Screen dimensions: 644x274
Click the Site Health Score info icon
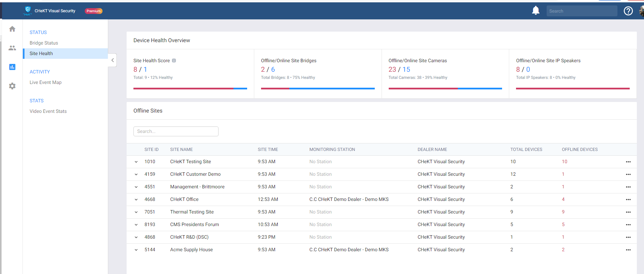click(x=174, y=61)
